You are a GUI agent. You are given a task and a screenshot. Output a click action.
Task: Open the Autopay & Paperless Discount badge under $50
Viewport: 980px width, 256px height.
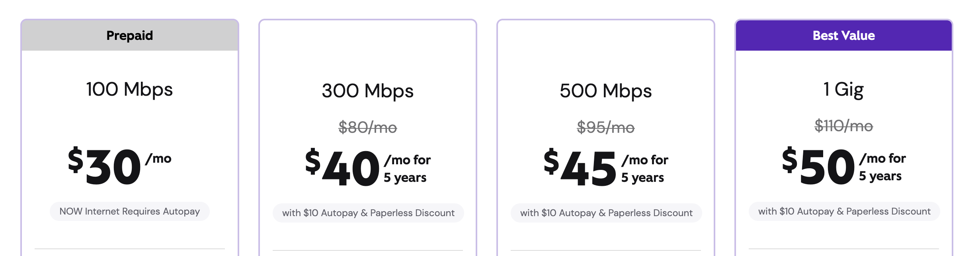(x=844, y=211)
